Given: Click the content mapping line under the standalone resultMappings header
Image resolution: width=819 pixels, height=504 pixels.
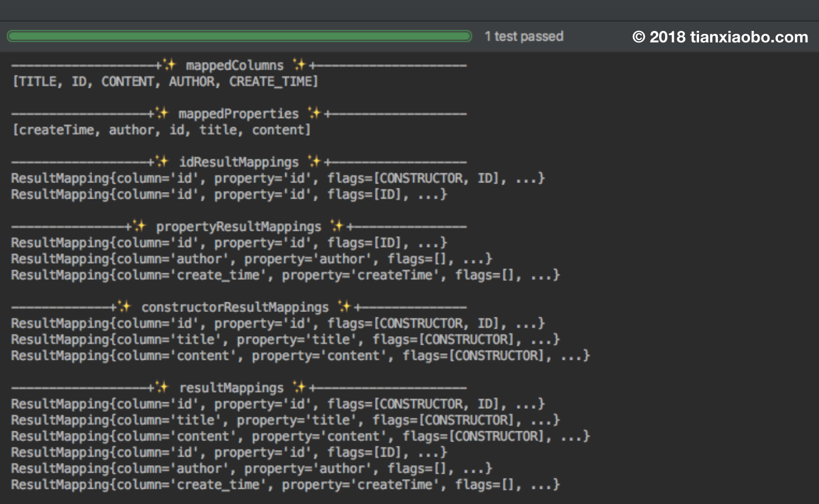Looking at the screenshot, I should tap(300, 436).
